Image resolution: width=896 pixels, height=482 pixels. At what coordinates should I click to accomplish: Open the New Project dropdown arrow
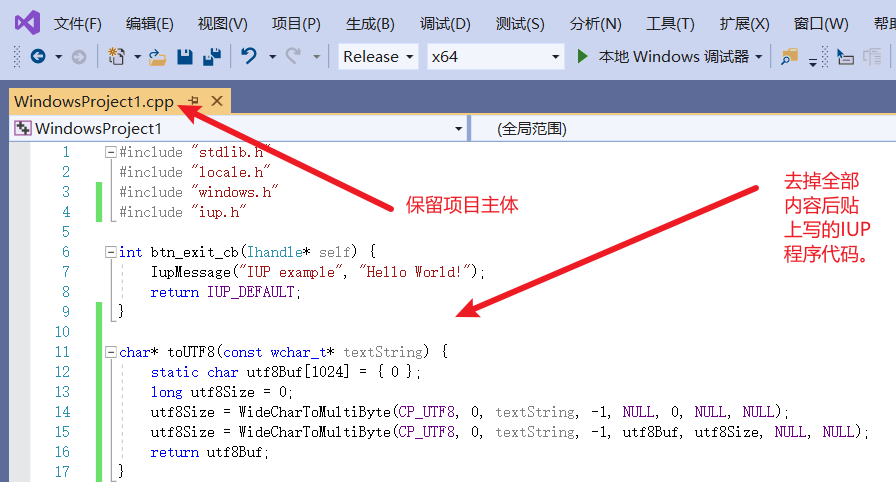pyautogui.click(x=137, y=57)
